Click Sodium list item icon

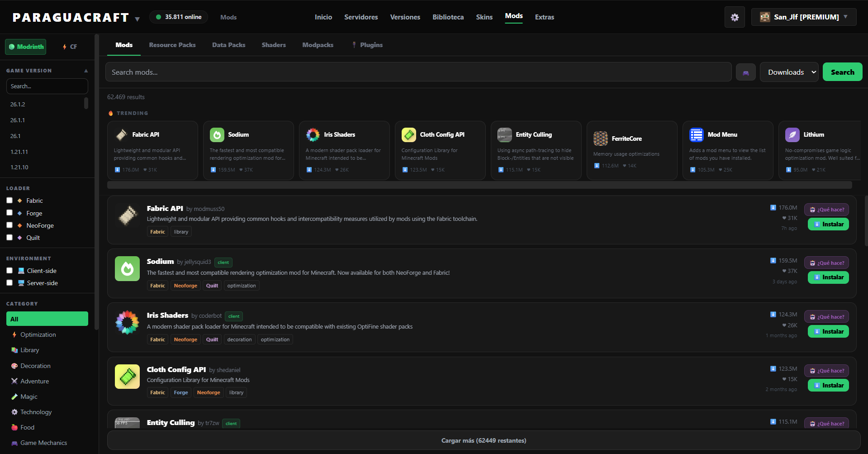[128, 269]
